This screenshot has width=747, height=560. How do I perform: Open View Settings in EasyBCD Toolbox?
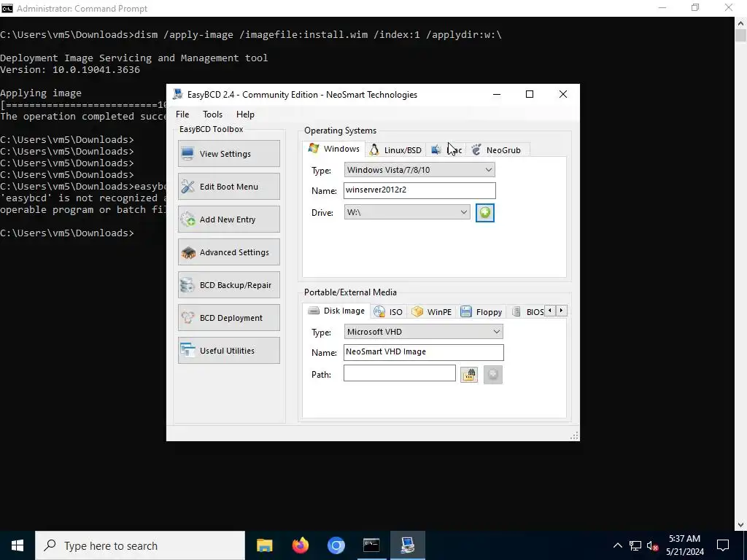pos(228,153)
